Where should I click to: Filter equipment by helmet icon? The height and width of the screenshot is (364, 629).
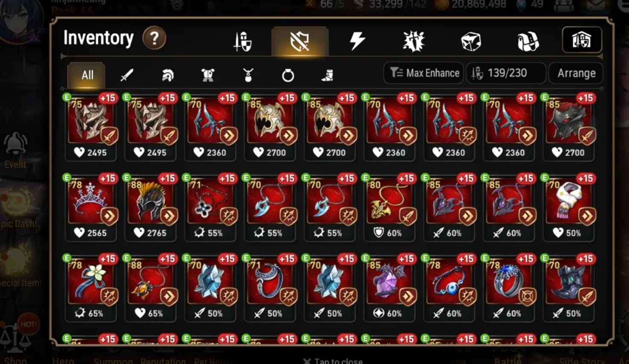tap(168, 76)
